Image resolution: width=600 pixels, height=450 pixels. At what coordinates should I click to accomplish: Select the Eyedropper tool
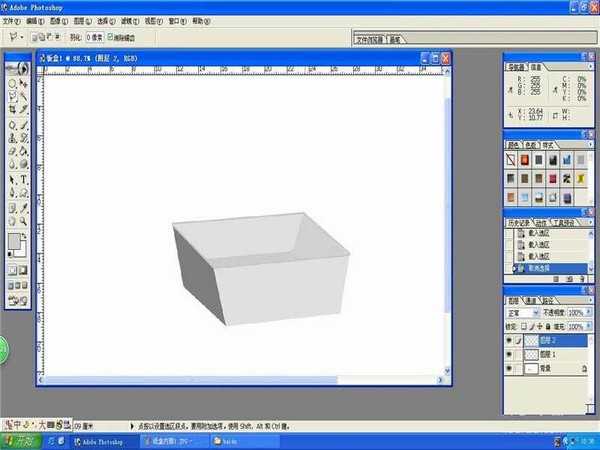pos(24,207)
